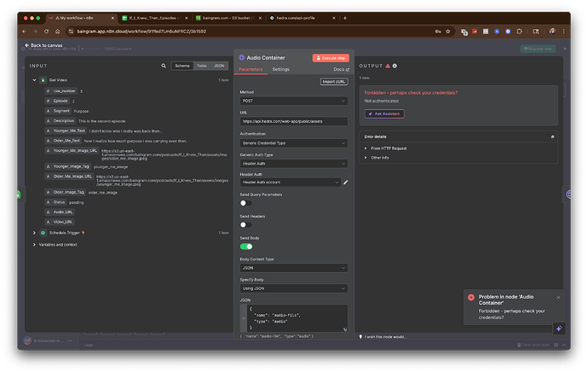The image size is (588, 372).
Task: Switch input view to Table
Action: click(202, 66)
